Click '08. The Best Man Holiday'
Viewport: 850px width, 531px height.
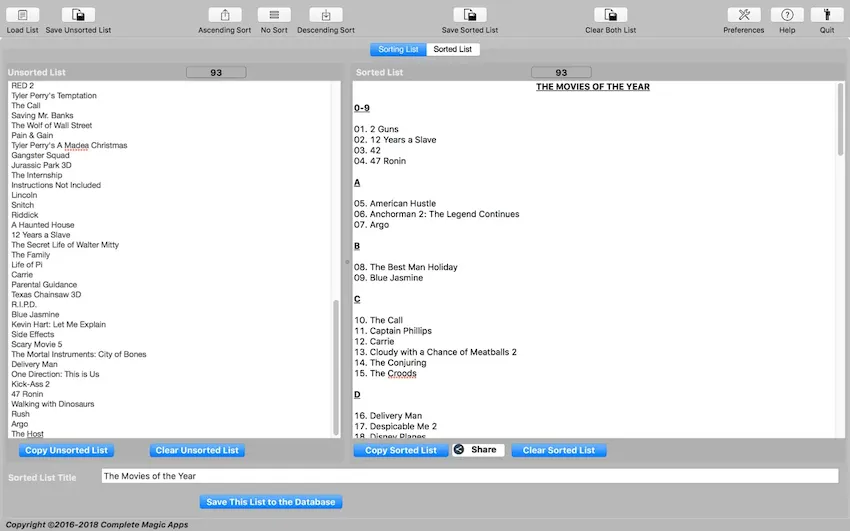point(406,267)
